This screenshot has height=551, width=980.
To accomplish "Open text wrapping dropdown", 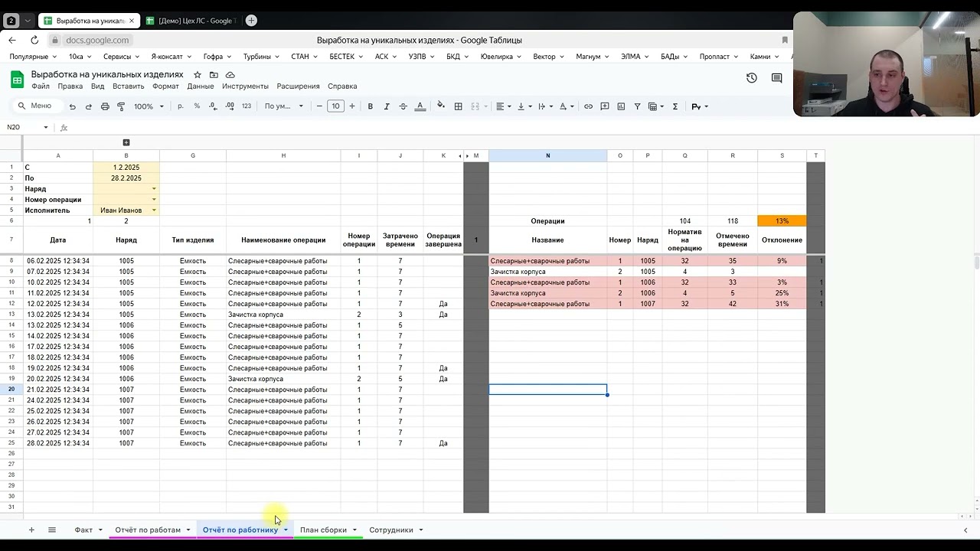I will (545, 106).
